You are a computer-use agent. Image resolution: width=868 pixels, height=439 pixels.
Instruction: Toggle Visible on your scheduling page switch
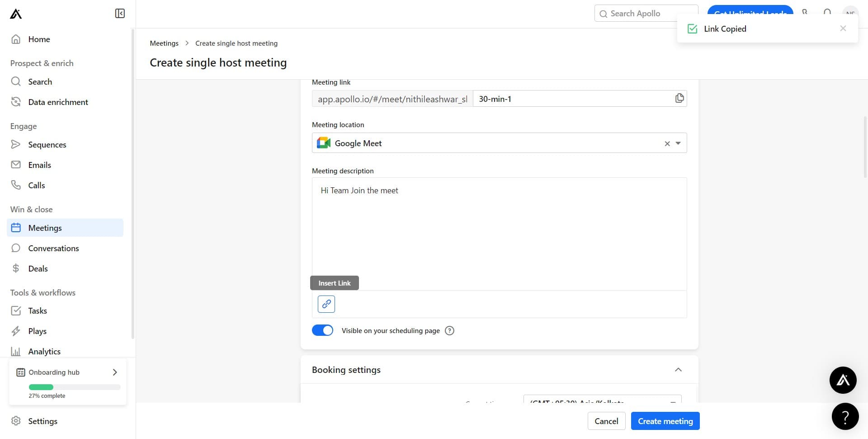[x=322, y=330]
